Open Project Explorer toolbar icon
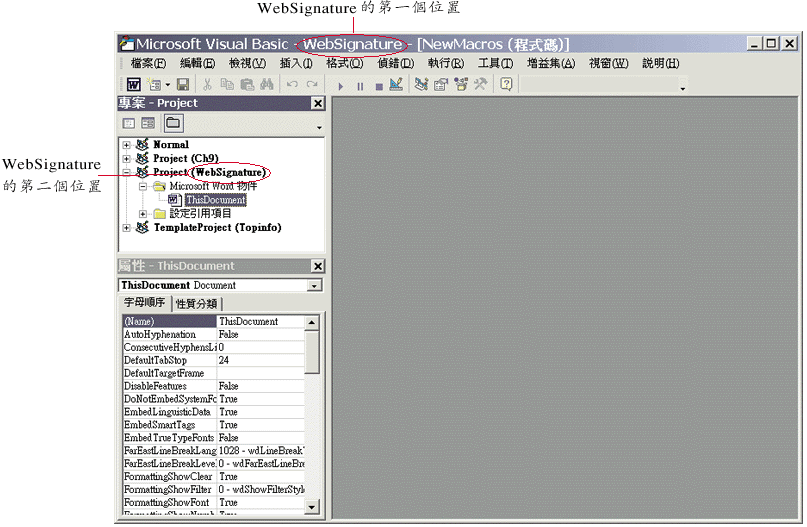The height and width of the screenshot is (527, 807). 422,84
